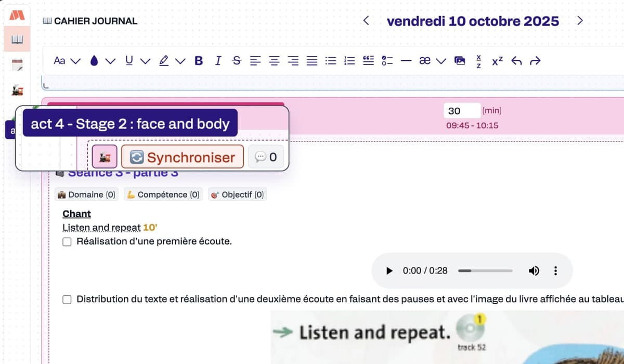Go to the next day

(580, 21)
